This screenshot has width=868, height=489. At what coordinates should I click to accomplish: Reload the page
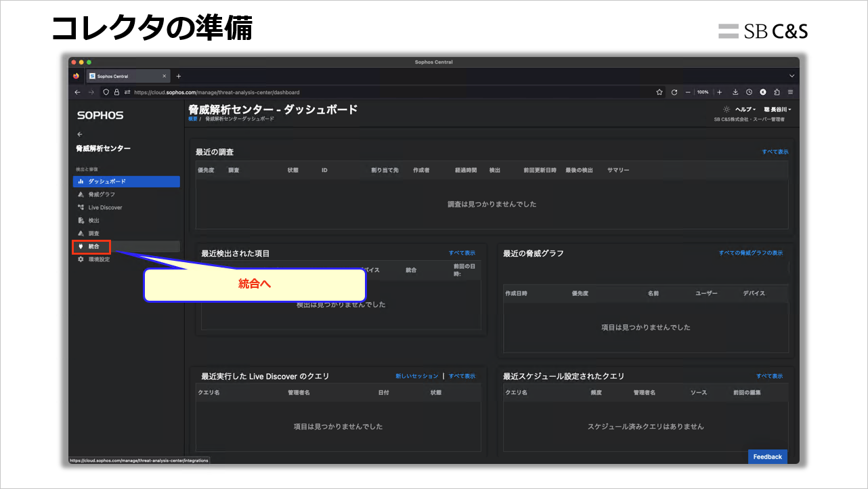pos(674,92)
